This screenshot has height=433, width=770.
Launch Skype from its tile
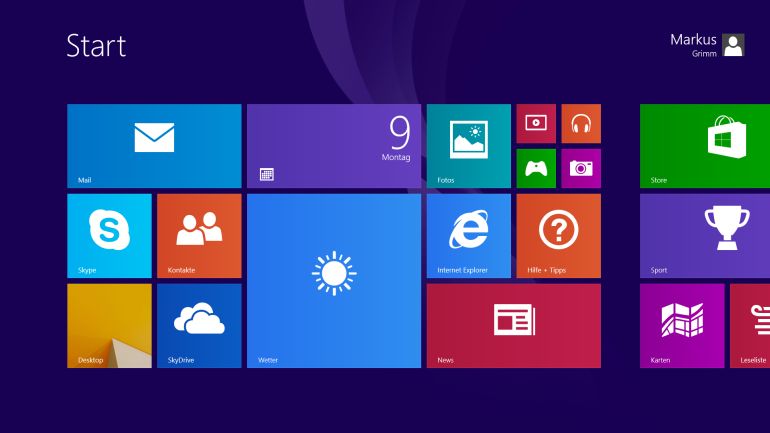(109, 236)
